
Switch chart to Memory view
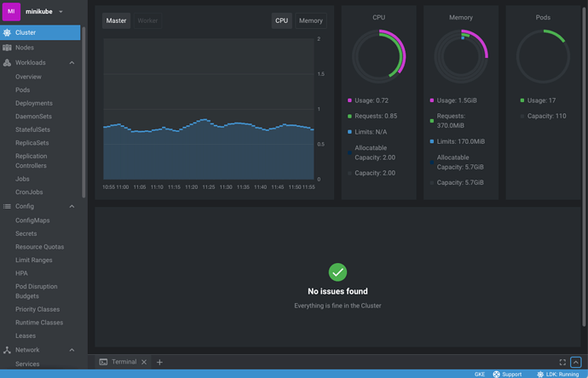(x=310, y=20)
